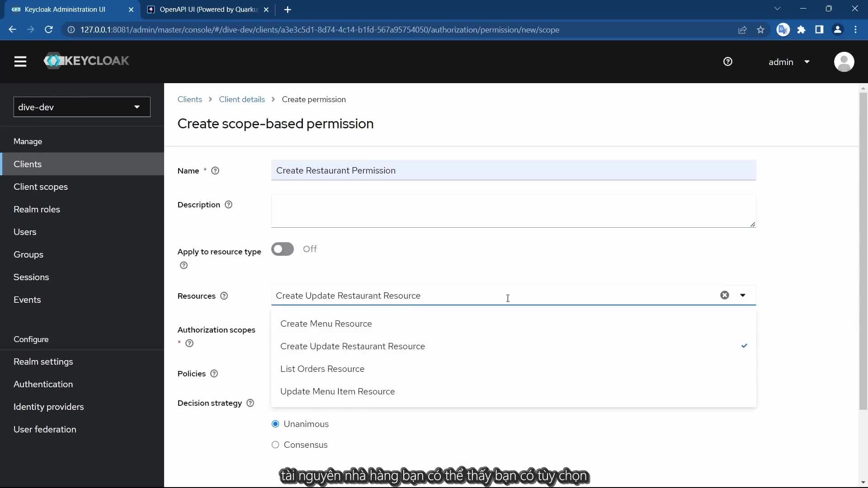Image resolution: width=868 pixels, height=488 pixels.
Task: Go to Realm settings in sidebar
Action: tap(43, 361)
